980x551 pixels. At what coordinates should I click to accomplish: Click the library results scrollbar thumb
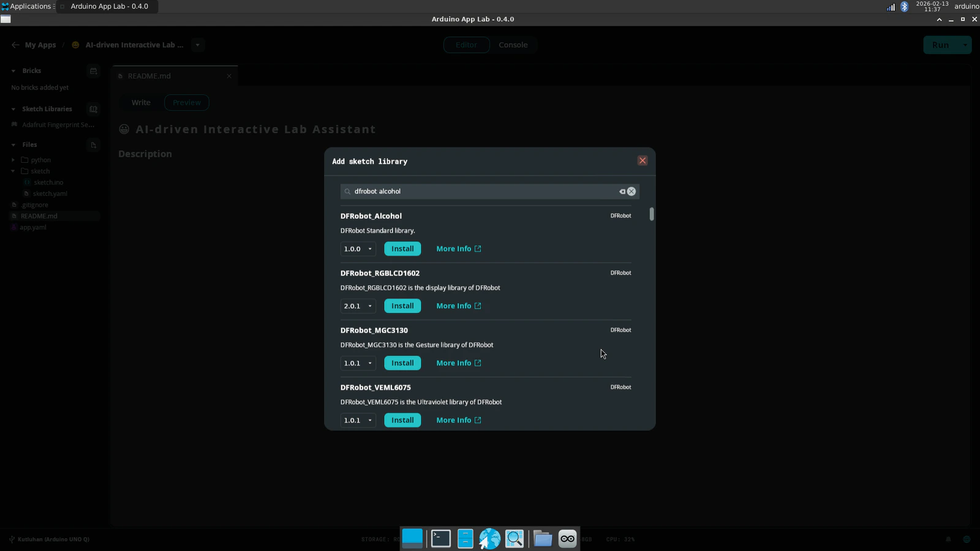click(652, 214)
